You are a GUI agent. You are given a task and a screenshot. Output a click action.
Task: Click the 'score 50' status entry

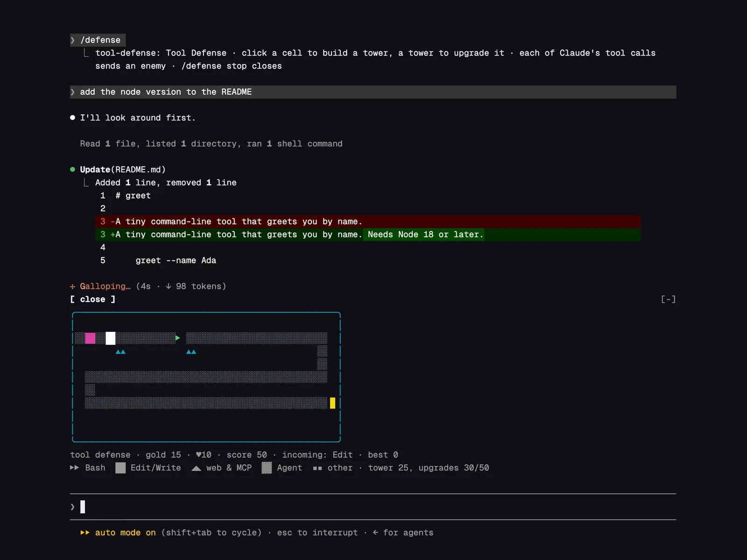tap(247, 455)
